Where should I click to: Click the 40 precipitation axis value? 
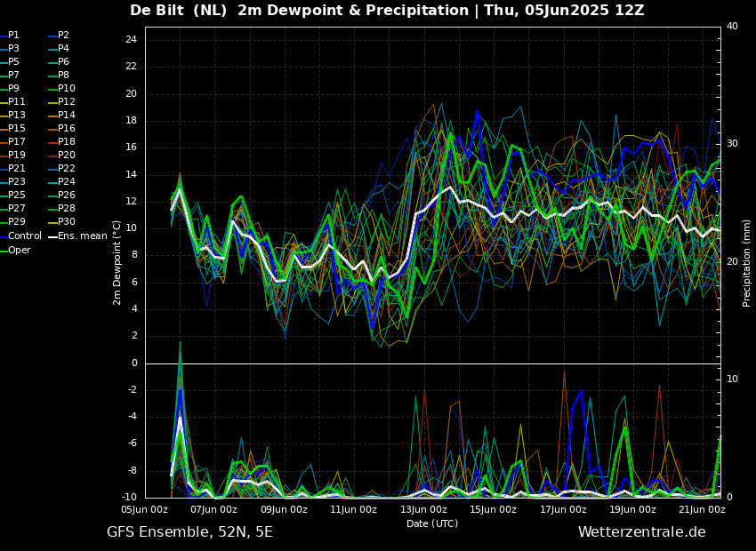tap(732, 26)
